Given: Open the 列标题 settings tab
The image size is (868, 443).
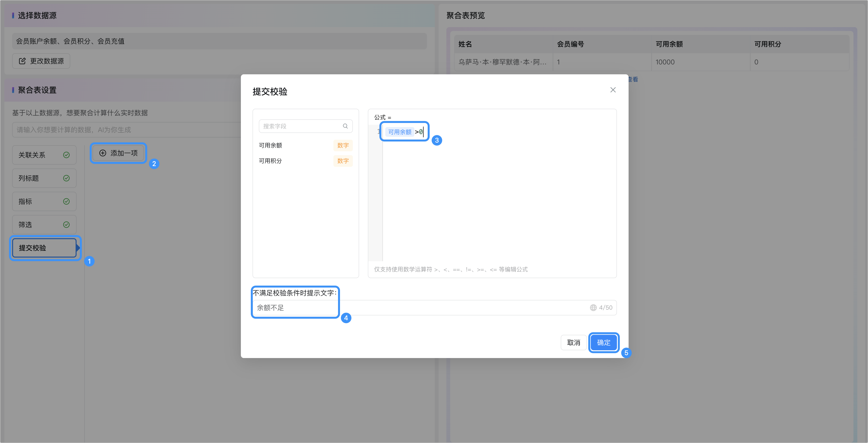Looking at the screenshot, I should point(44,178).
